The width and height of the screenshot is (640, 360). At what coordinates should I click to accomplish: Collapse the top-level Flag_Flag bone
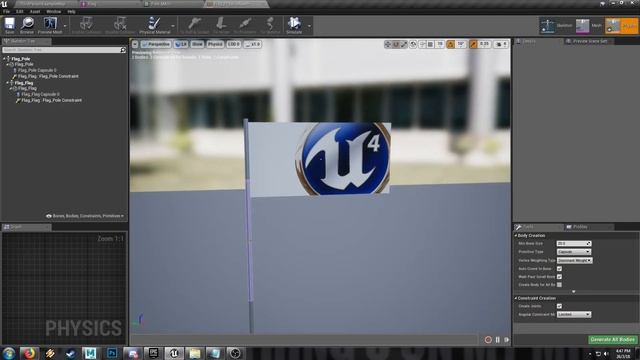[8, 83]
